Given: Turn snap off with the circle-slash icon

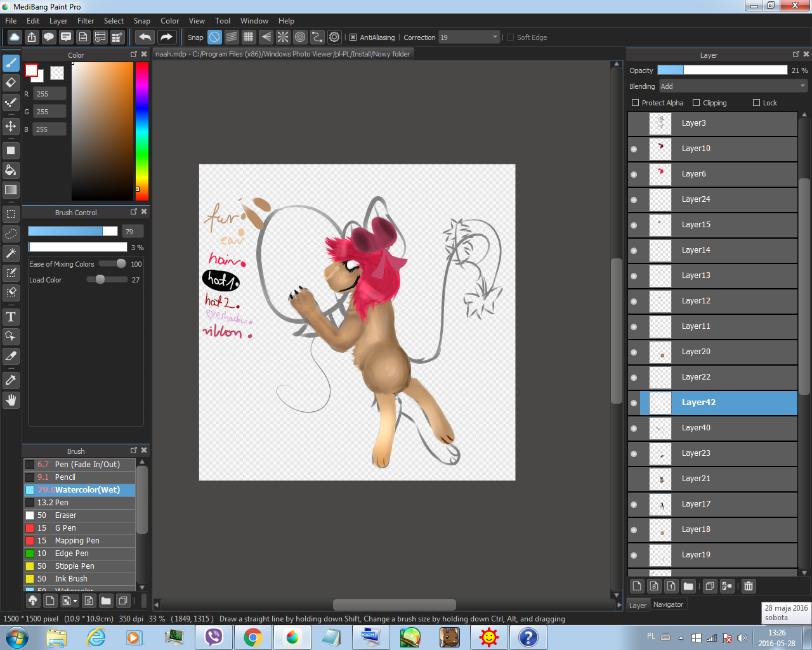Looking at the screenshot, I should point(215,37).
